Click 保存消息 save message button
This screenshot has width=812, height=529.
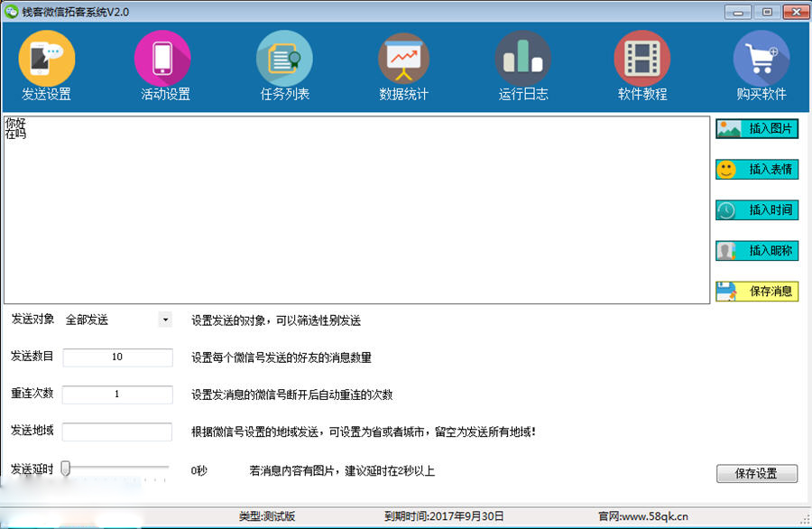click(757, 292)
